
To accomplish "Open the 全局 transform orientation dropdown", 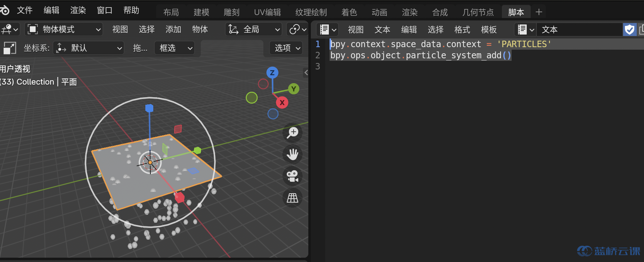I will click(x=254, y=30).
